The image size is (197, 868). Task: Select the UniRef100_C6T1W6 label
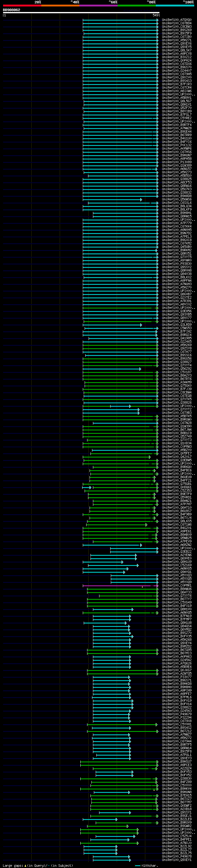(x=176, y=525)
